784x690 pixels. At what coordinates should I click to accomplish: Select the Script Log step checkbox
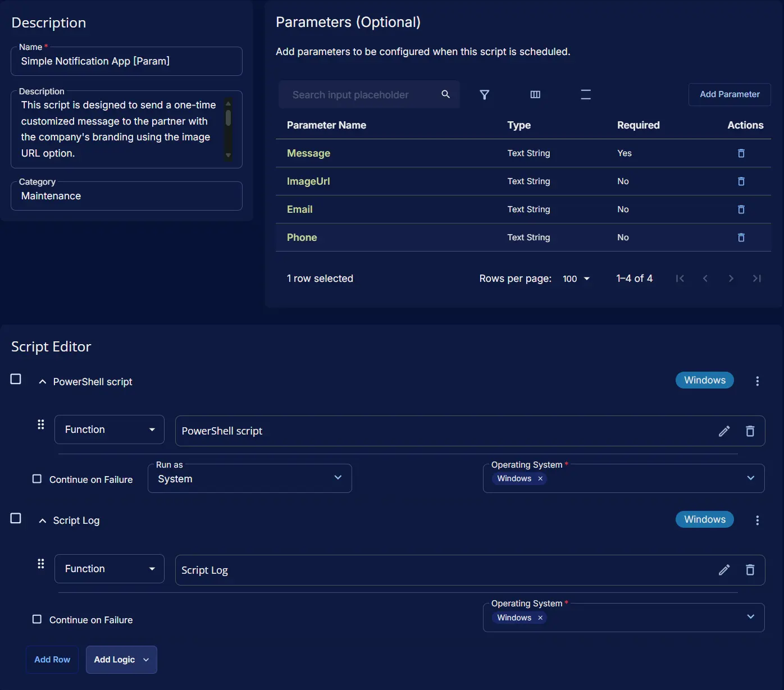16,518
